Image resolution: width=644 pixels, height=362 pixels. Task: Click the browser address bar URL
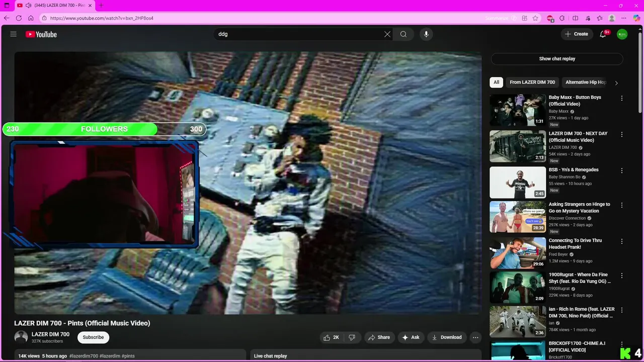point(102,18)
